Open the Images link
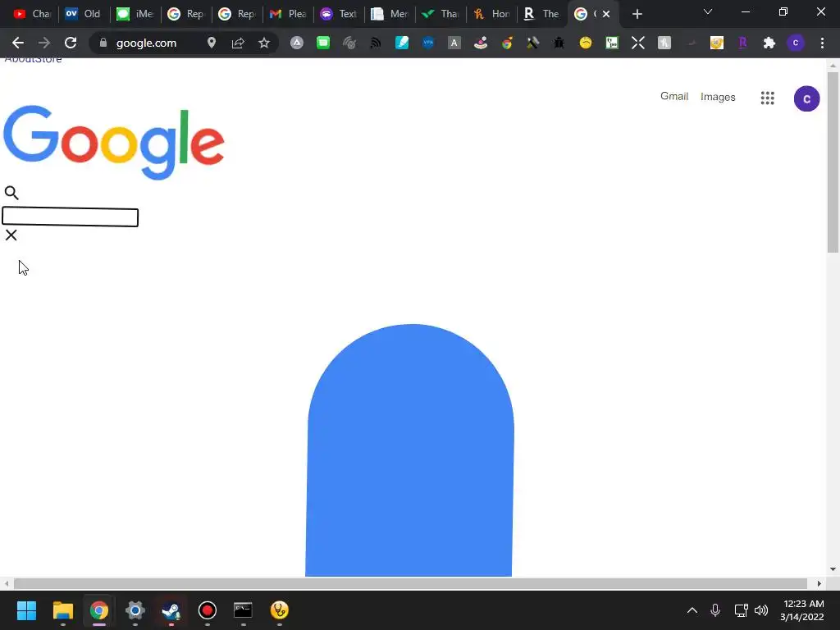Screen dimensions: 840x630 tap(718, 97)
